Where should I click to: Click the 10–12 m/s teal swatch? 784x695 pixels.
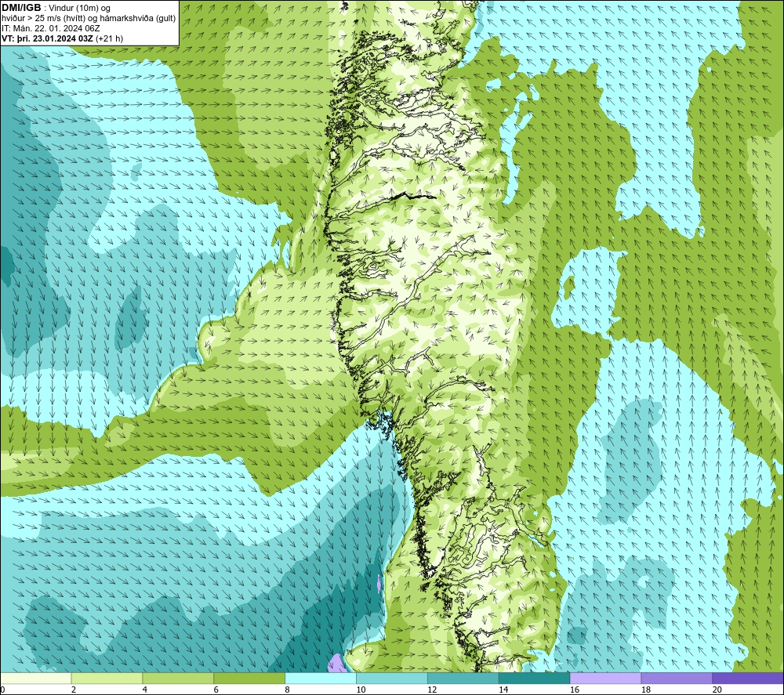coord(392,679)
